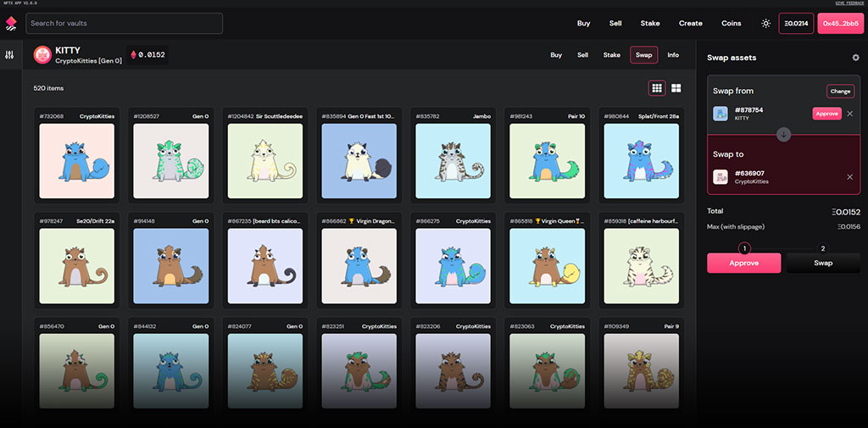Open swap settings gear icon
The height and width of the screenshot is (428, 868).
[855, 58]
